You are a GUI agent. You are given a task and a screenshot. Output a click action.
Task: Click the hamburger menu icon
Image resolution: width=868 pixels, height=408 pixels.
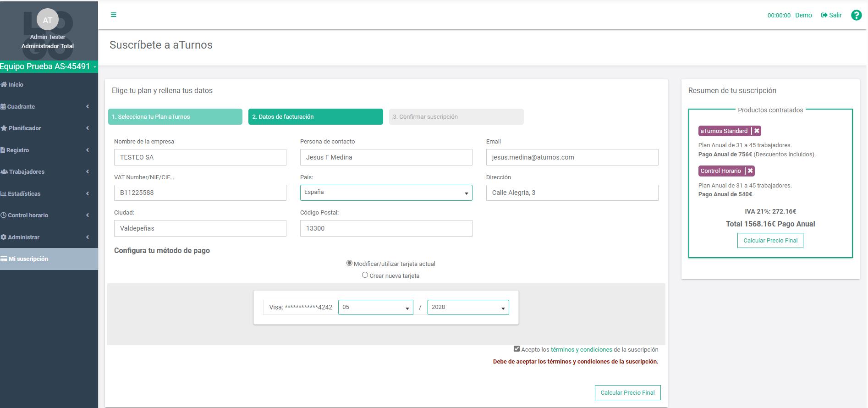point(114,15)
